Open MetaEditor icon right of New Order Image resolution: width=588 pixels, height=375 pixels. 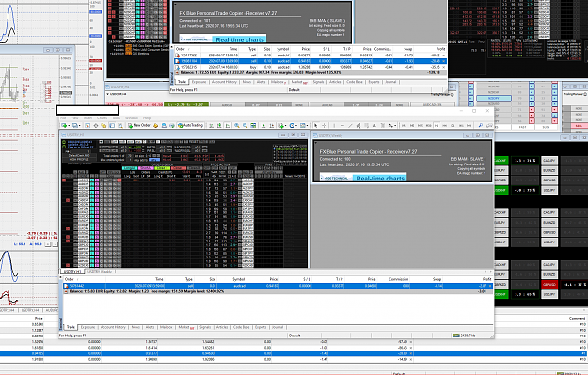[x=155, y=126]
